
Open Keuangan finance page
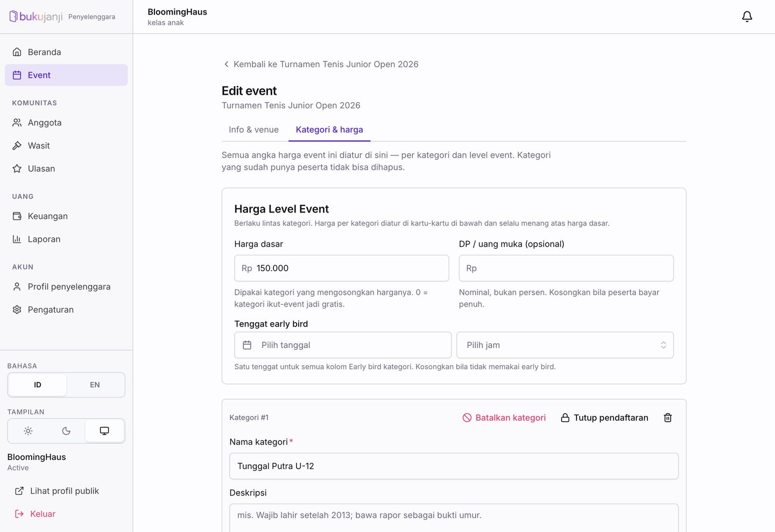click(x=66, y=216)
